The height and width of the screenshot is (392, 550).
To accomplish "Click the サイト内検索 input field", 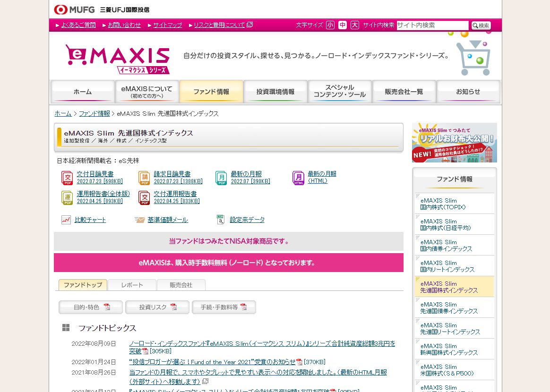I will [x=432, y=25].
